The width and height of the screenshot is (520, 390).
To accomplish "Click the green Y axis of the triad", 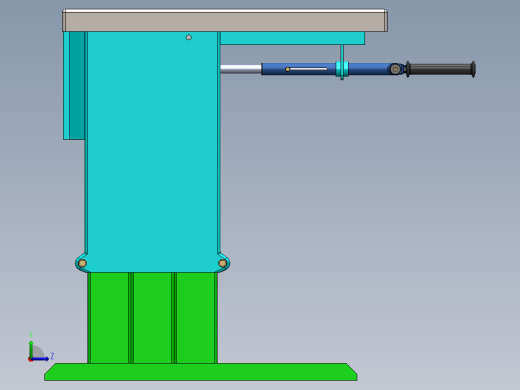I will tap(31, 349).
